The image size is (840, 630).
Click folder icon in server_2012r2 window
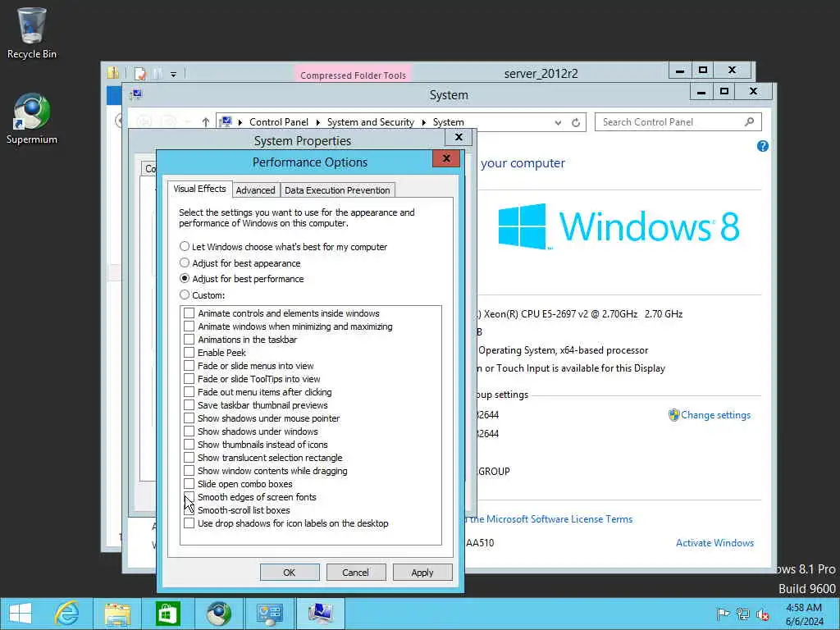coord(113,73)
